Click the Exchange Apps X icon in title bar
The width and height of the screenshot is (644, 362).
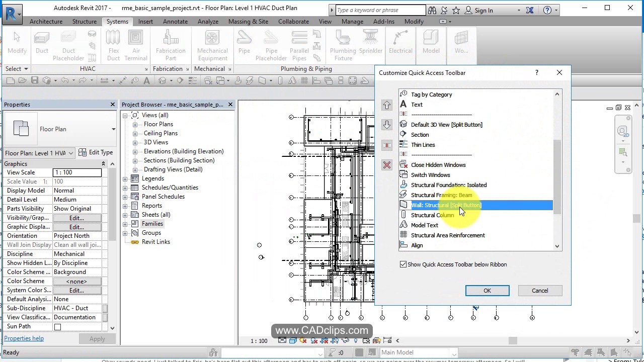pyautogui.click(x=529, y=10)
